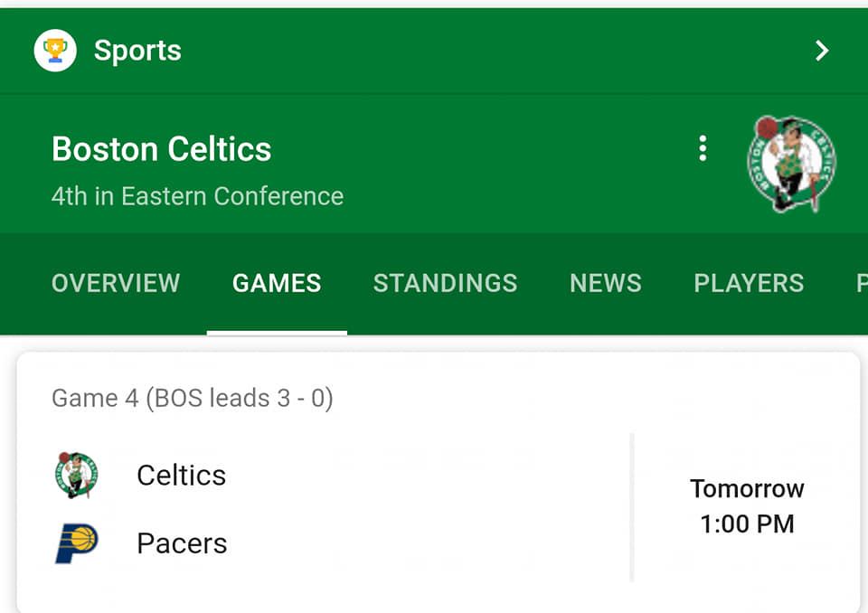Go to the NEWS tab
Viewport: 868px width, 613px height.
click(606, 283)
